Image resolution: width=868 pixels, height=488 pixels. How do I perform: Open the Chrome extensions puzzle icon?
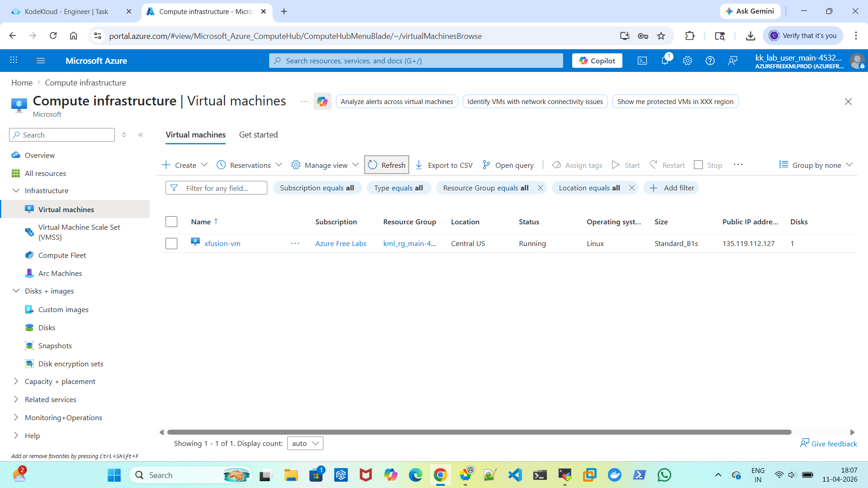tap(690, 36)
